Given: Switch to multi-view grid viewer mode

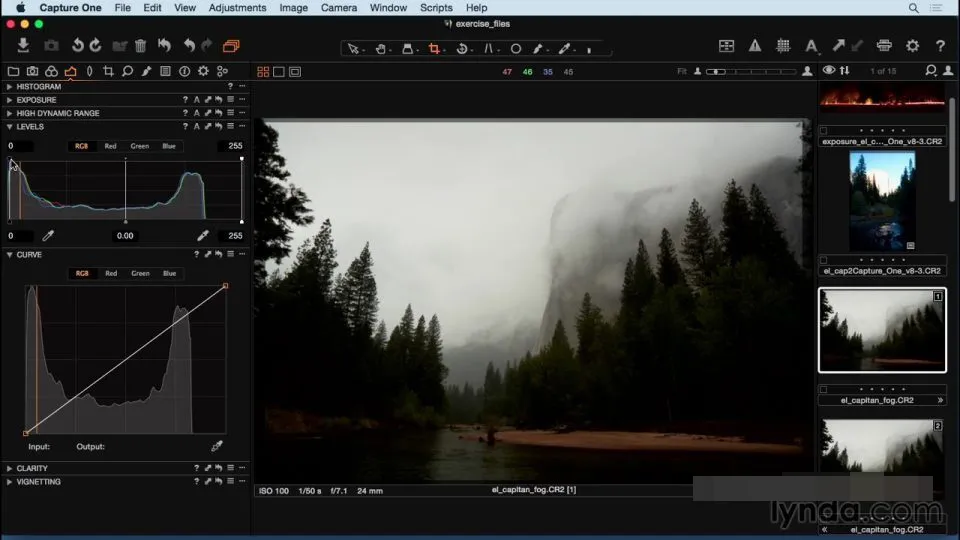Looking at the screenshot, I should [263, 72].
